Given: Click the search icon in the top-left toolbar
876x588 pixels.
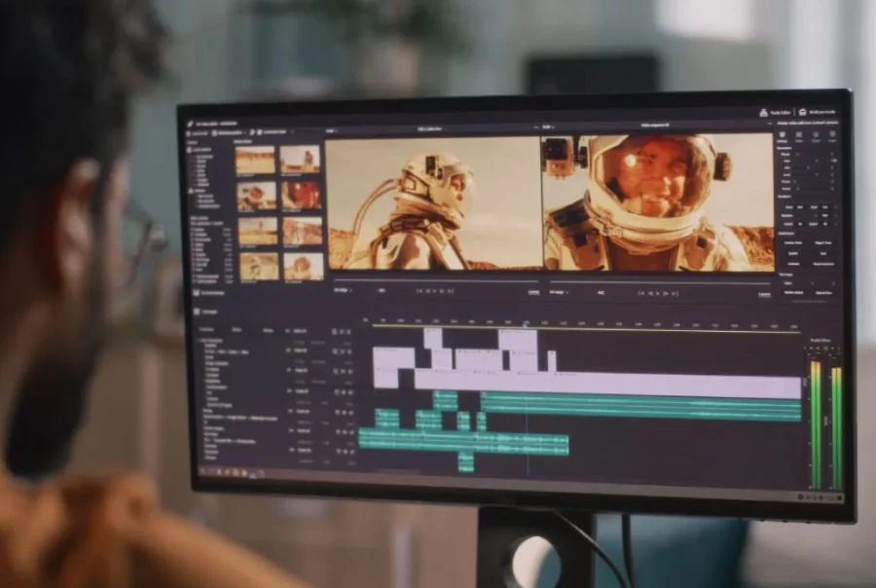Looking at the screenshot, I should click(252, 131).
